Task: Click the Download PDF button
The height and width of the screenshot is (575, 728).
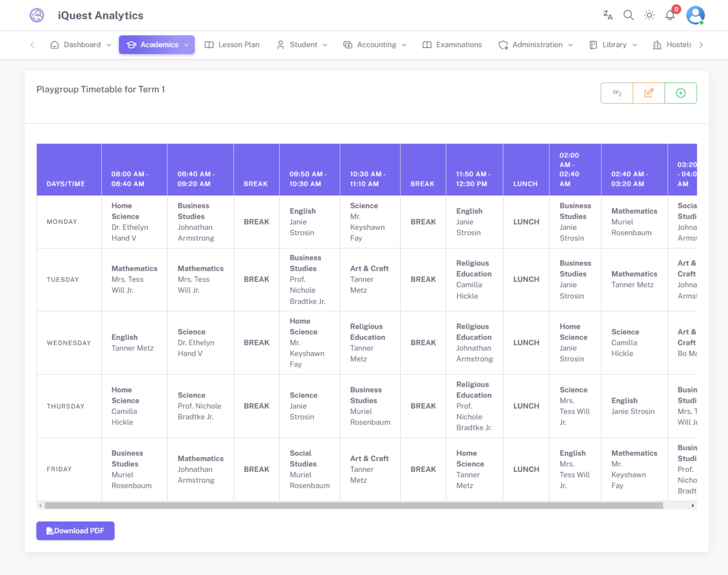Action: point(75,531)
